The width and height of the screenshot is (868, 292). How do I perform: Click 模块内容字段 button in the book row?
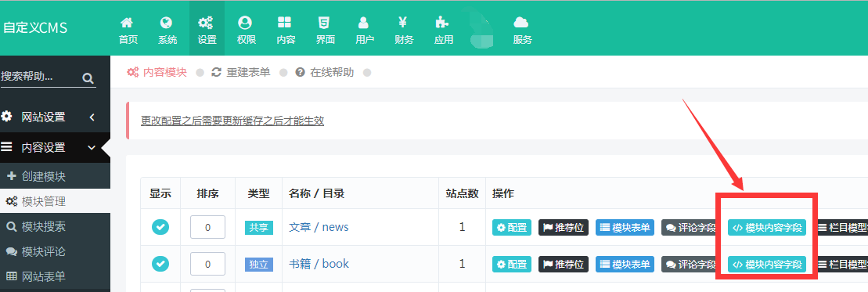click(767, 265)
